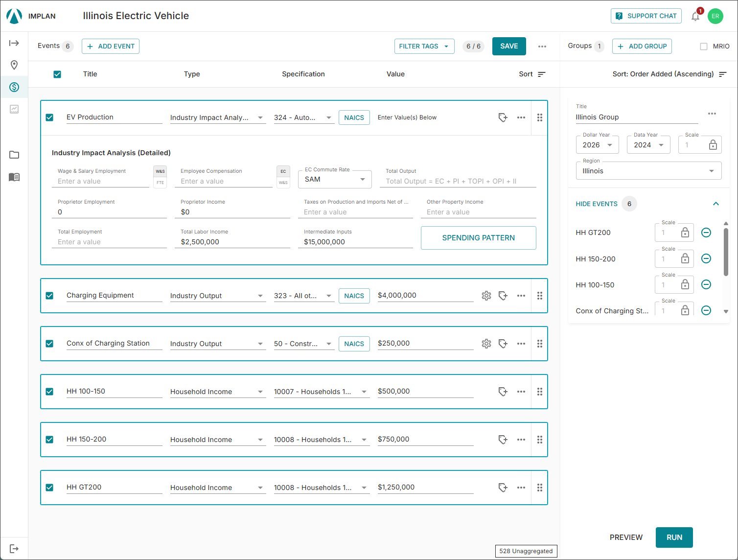Open the Impacts dollar icon in sidebar
This screenshot has width=738, height=560.
coord(14,87)
